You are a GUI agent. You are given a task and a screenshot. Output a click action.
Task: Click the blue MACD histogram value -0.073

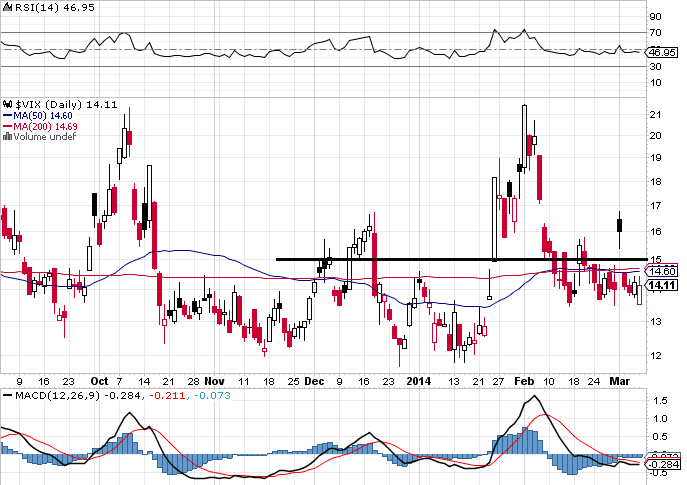click(212, 396)
